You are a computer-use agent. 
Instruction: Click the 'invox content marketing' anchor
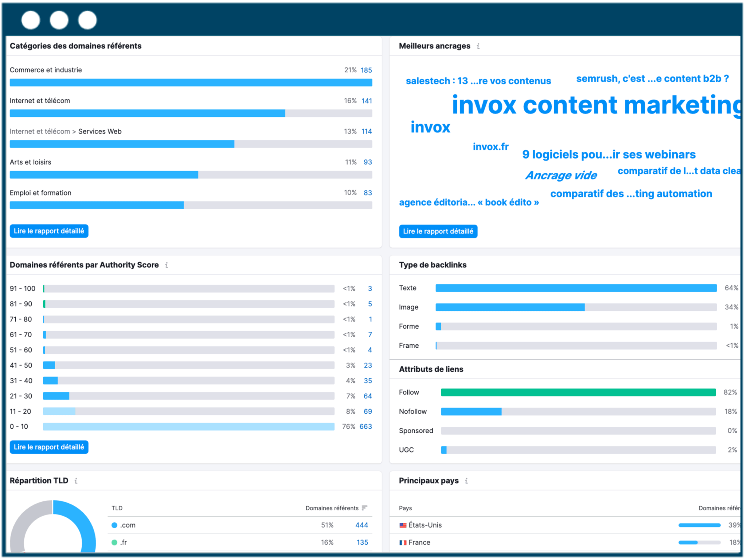coord(596,105)
